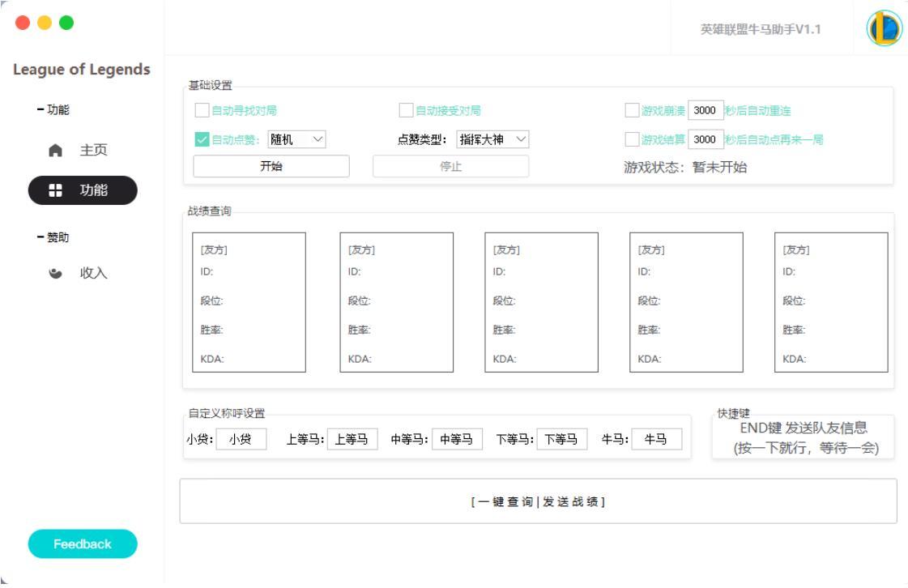The width and height of the screenshot is (908, 588).
Task: Click the green maximize window button
Action: [66, 23]
